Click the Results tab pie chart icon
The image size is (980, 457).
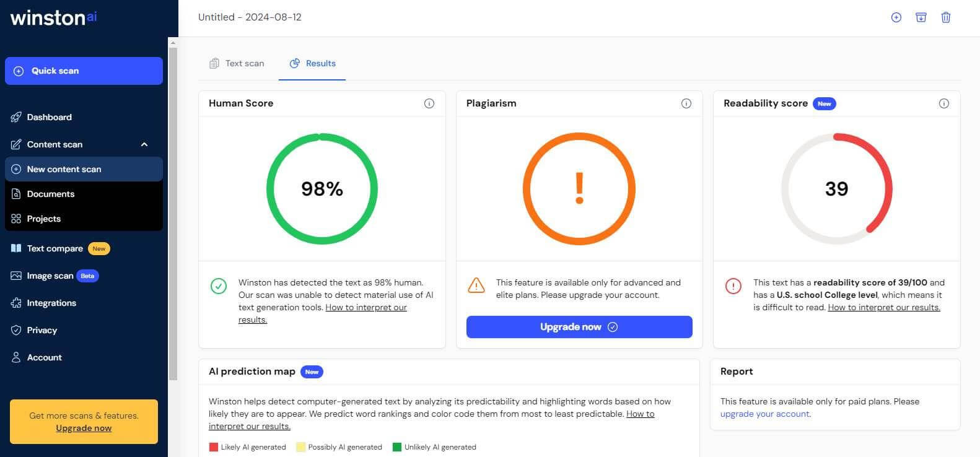pyautogui.click(x=295, y=63)
